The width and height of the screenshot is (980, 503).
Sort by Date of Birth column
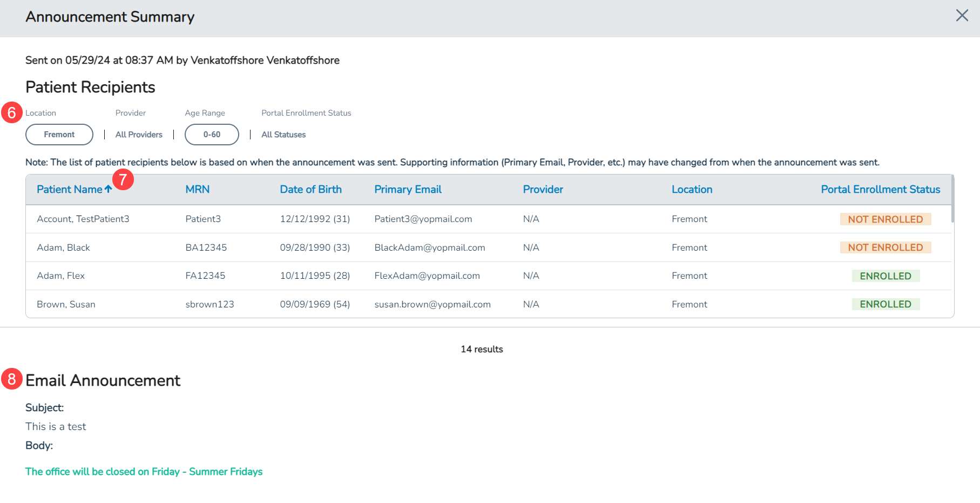(x=310, y=190)
